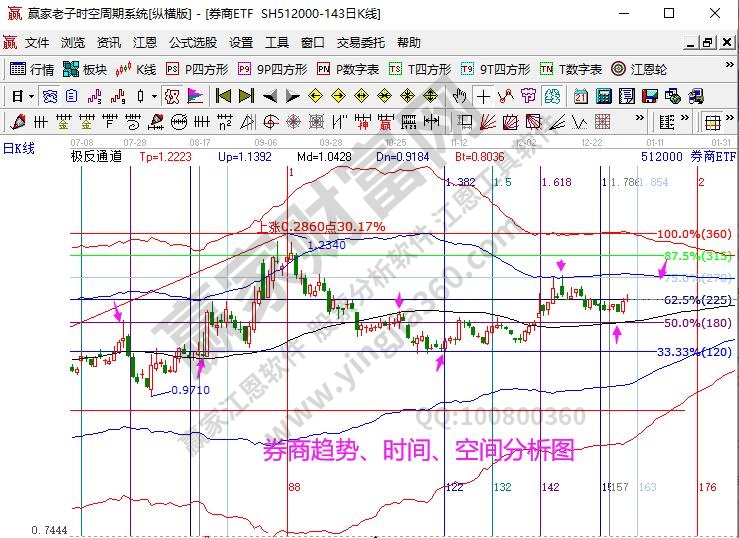739x538 pixels.
Task: Open the 行情 market quotes view
Action: [x=32, y=69]
